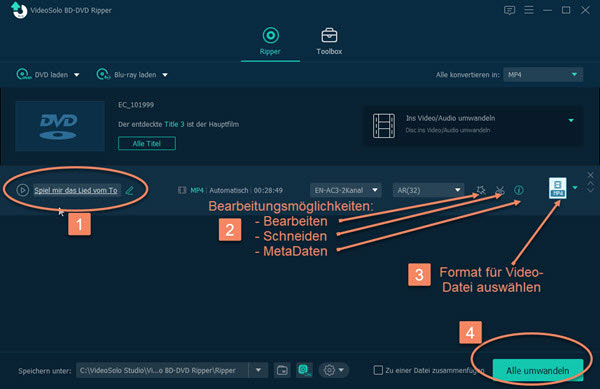Open the Alle konvertieren in MP4 dropdown
Image resolution: width=600 pixels, height=389 pixels.
click(x=543, y=75)
